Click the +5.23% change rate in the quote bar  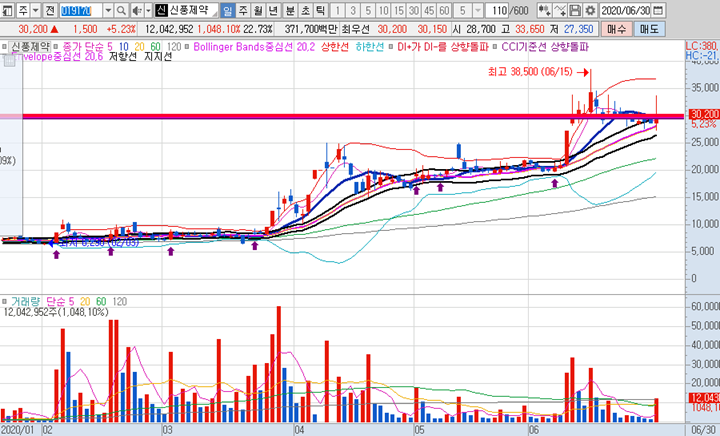click(121, 29)
